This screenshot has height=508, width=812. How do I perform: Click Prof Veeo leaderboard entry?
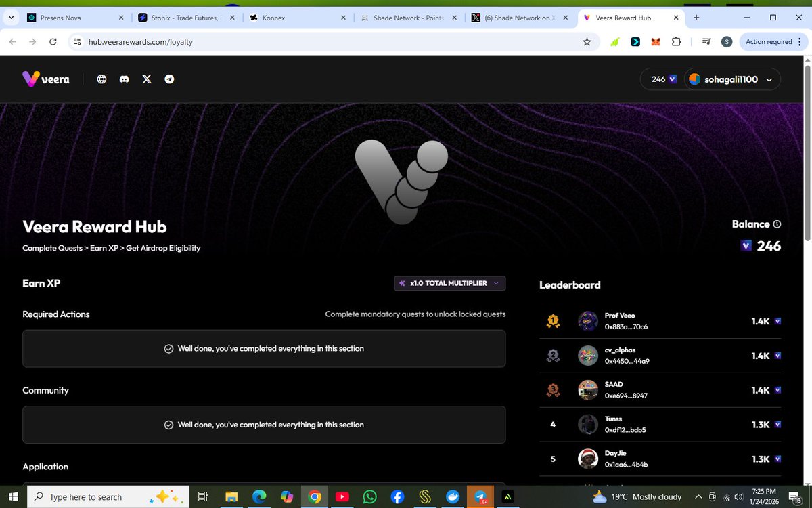point(660,321)
